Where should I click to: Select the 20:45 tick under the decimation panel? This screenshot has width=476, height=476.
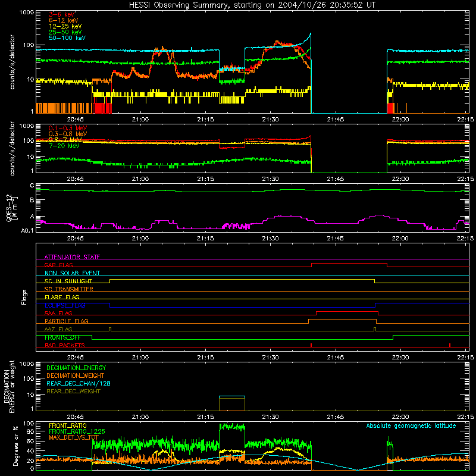75,417
